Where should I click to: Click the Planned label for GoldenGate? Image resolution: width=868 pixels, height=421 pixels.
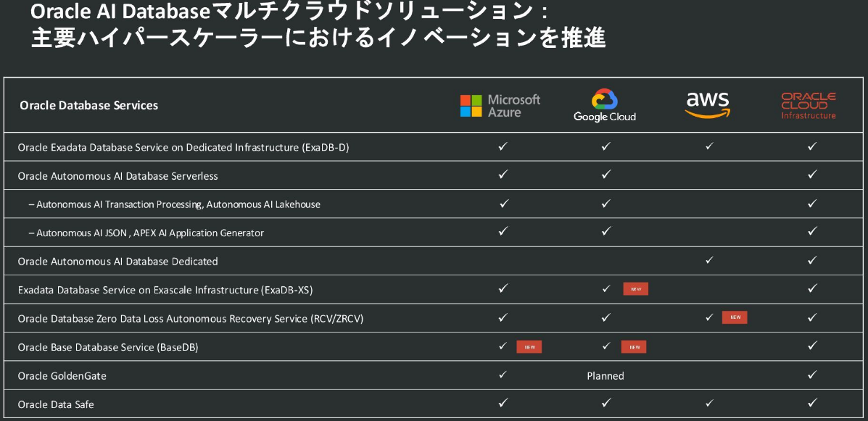[x=605, y=375]
